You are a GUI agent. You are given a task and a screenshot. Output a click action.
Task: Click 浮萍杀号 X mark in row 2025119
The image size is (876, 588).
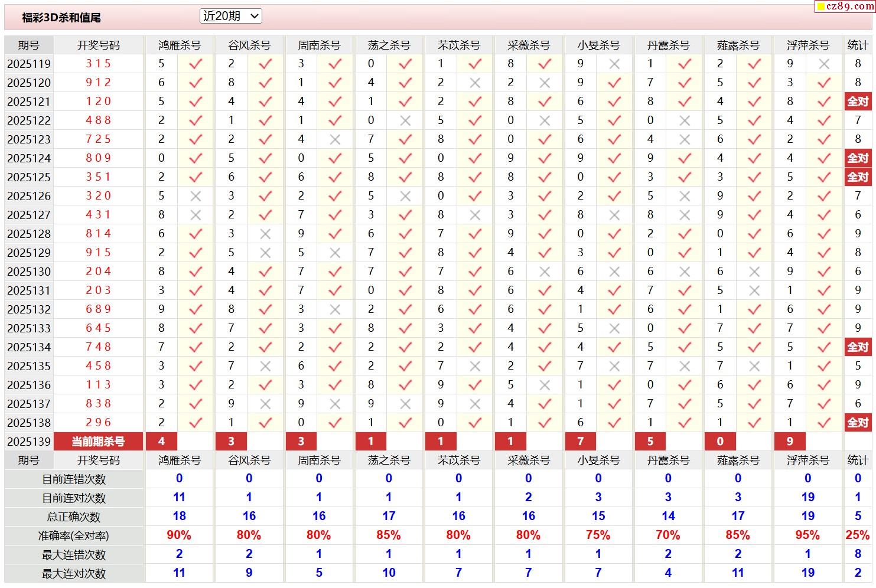pyautogui.click(x=824, y=64)
